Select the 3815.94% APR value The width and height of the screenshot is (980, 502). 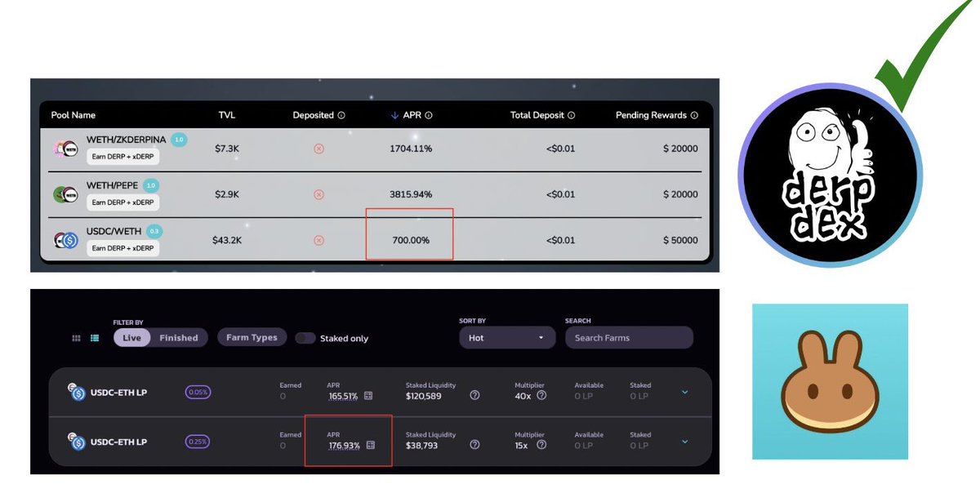pyautogui.click(x=411, y=194)
